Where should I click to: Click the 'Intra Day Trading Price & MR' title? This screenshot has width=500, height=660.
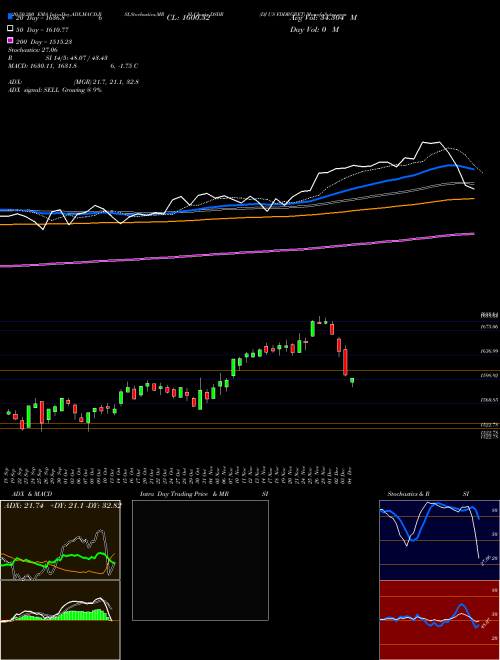click(x=184, y=494)
